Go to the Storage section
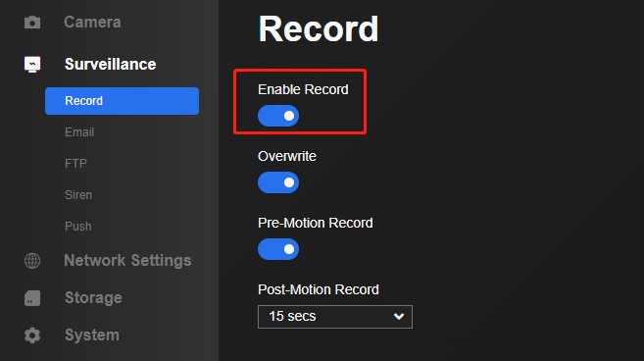Viewport: 644px width, 361px height. [x=93, y=297]
